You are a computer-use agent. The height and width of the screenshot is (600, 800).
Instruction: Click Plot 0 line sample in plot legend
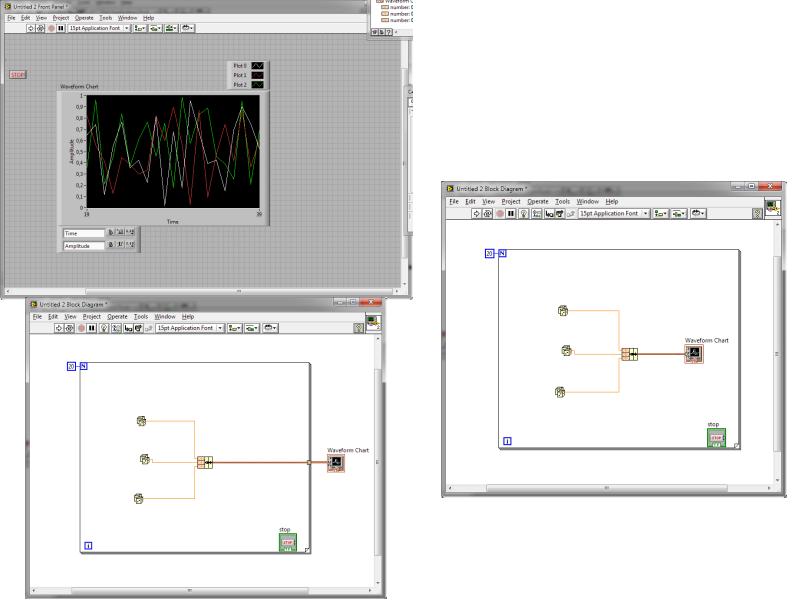[258, 66]
